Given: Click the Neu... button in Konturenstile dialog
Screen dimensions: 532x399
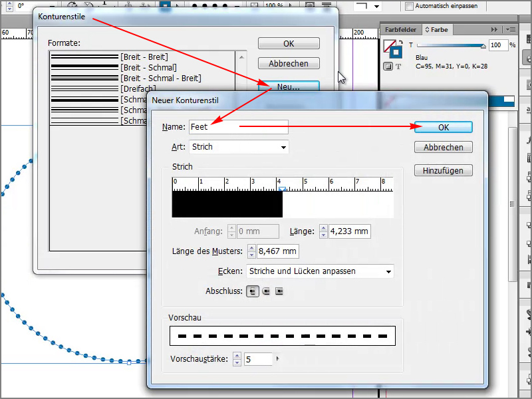Looking at the screenshot, I should [289, 86].
